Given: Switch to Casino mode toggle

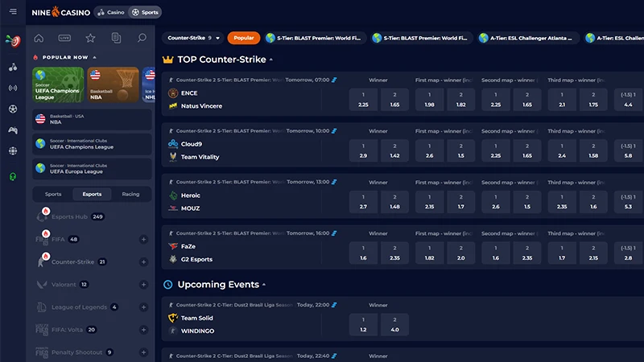Looking at the screenshot, I should [110, 12].
